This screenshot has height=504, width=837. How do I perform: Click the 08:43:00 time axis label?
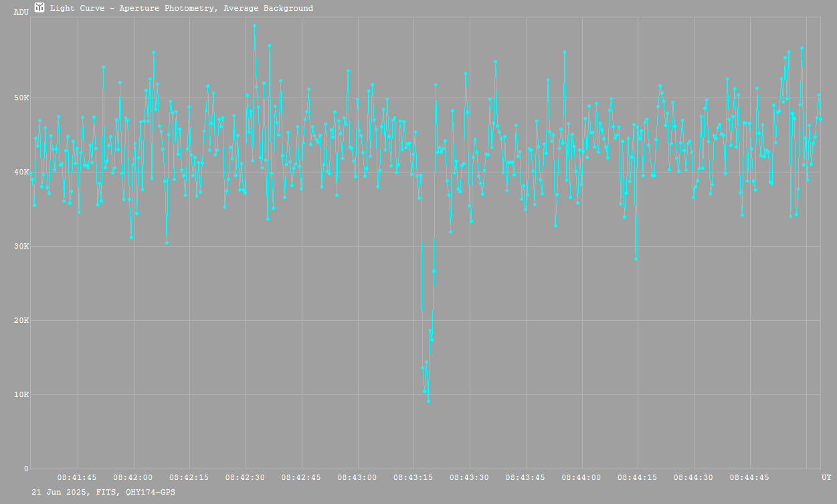358,478
